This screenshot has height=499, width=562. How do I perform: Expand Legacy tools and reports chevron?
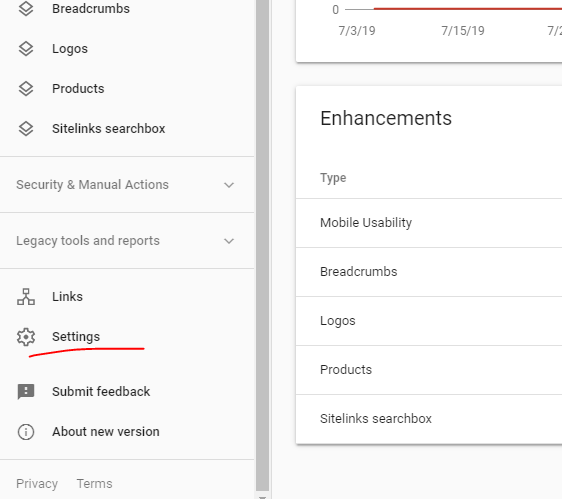point(229,241)
